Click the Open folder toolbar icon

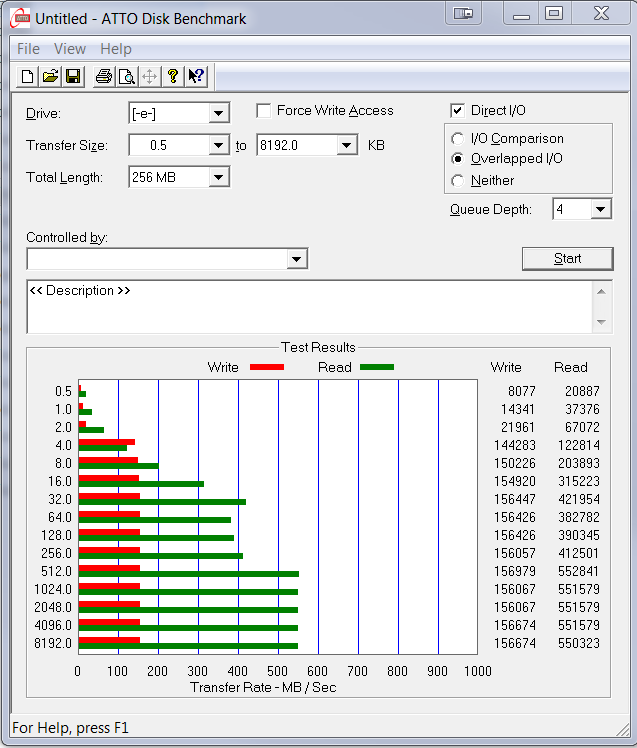50,77
